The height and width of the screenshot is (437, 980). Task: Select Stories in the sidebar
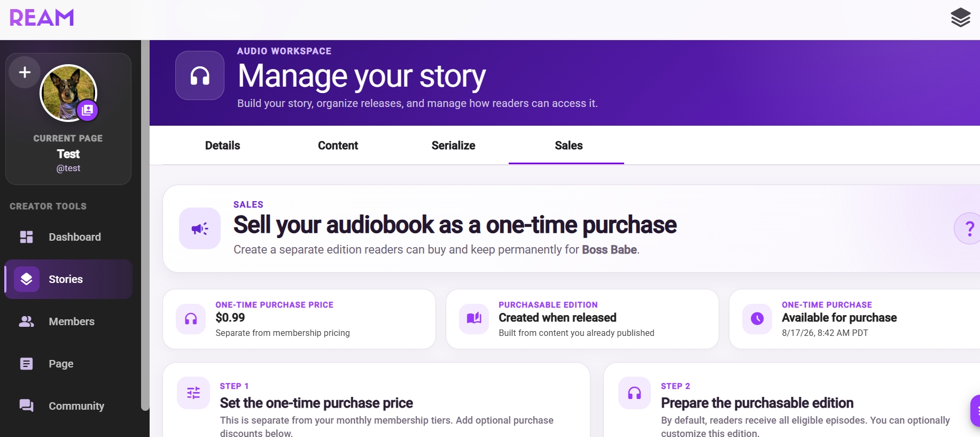68,279
